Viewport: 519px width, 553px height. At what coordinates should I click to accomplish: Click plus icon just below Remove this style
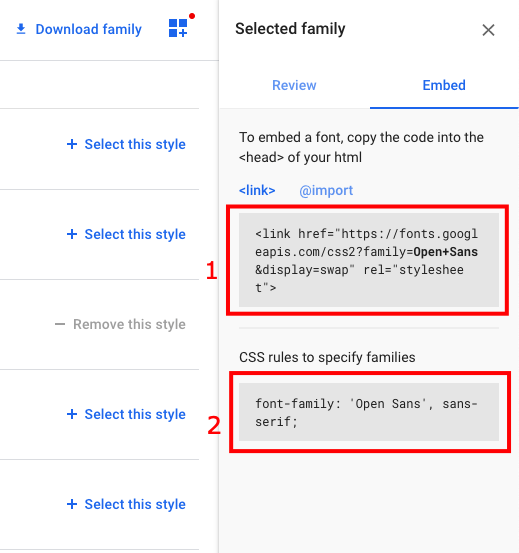pos(72,414)
